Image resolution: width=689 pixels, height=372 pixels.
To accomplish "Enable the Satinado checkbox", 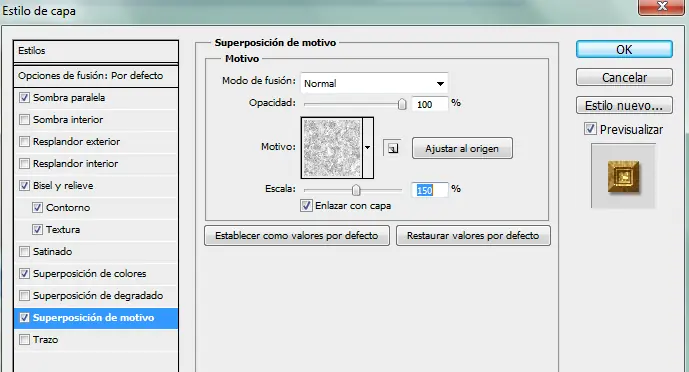I will click(x=25, y=251).
